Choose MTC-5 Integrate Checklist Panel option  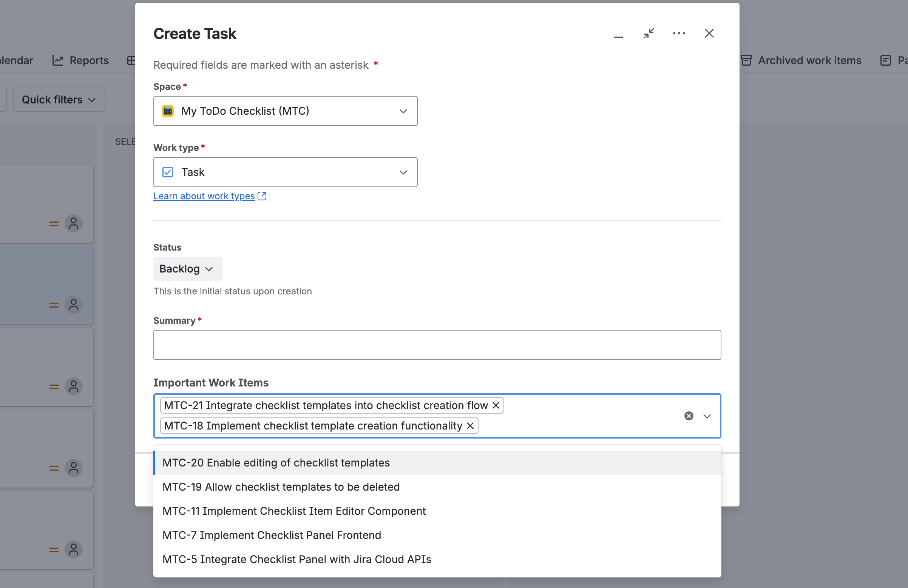pos(296,559)
